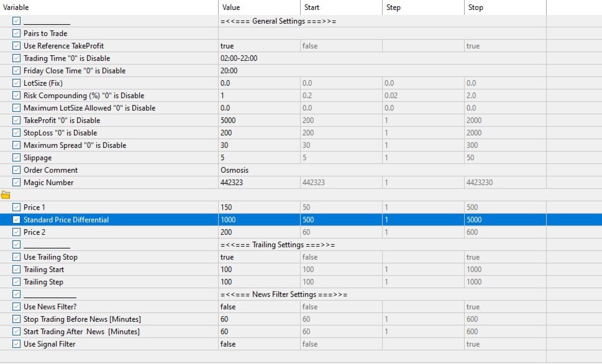Click the Risk Compounding Stop value 2.0
Image resolution: width=602 pixels, height=364 pixels.
(x=471, y=95)
